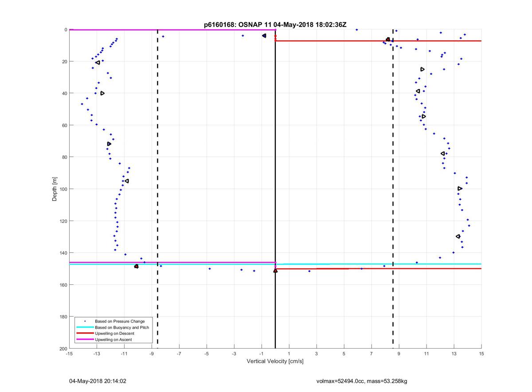Viewport: 532px width, 392px height.
Task: Click the triangle marker near 130 m on right profile
Action: pos(458,237)
